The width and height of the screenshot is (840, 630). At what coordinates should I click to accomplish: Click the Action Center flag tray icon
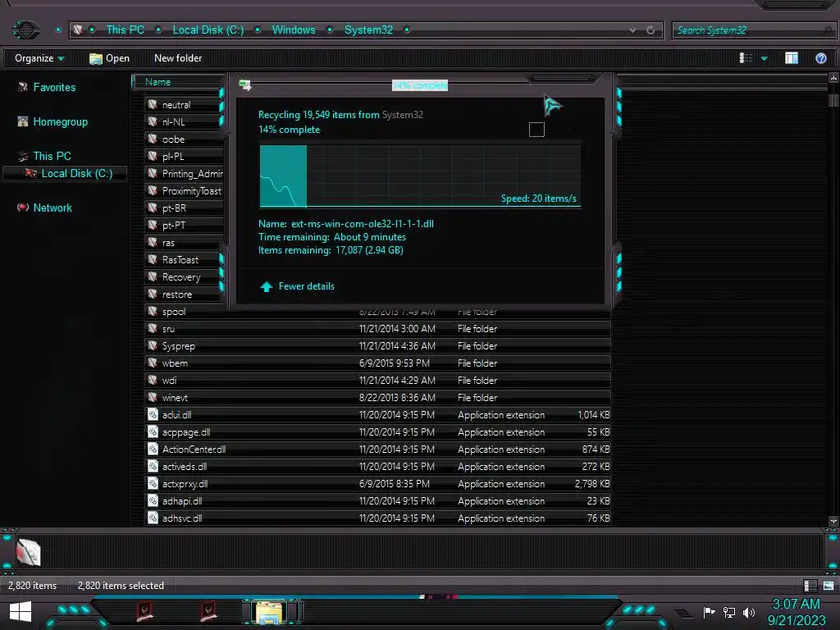click(709, 612)
